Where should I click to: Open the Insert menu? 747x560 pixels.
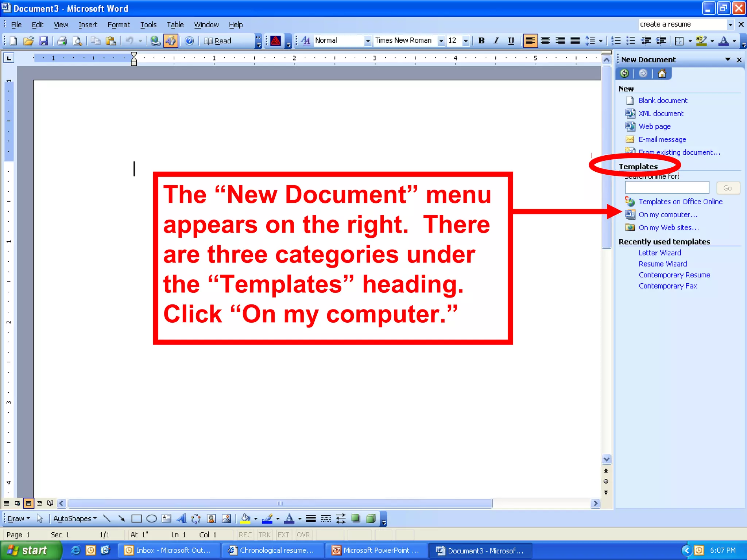[88, 24]
